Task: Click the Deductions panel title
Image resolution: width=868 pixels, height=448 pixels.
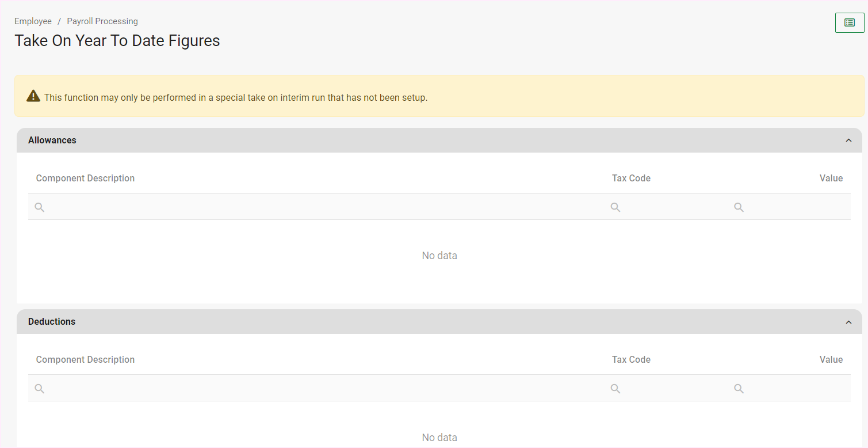Action: tap(52, 322)
